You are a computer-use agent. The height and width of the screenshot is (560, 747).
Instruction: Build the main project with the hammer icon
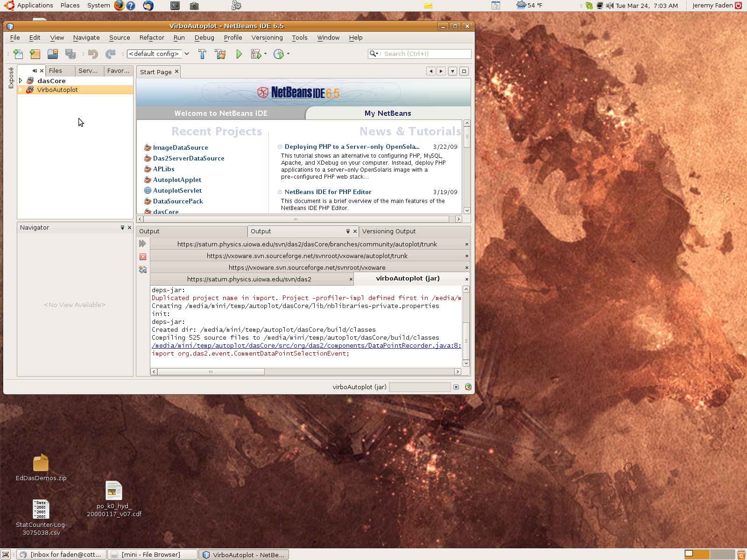(x=202, y=54)
